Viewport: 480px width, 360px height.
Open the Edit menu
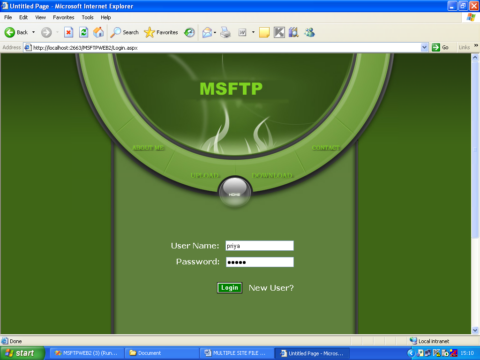pos(23,17)
